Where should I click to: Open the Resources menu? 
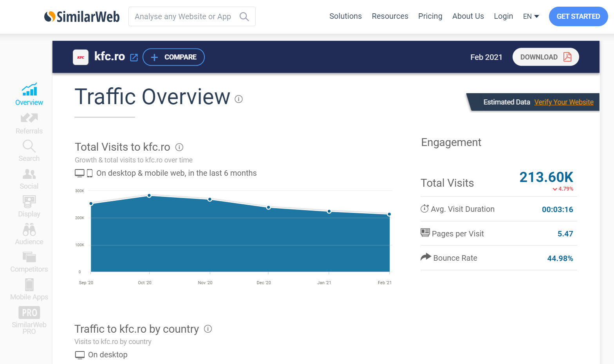(x=390, y=16)
